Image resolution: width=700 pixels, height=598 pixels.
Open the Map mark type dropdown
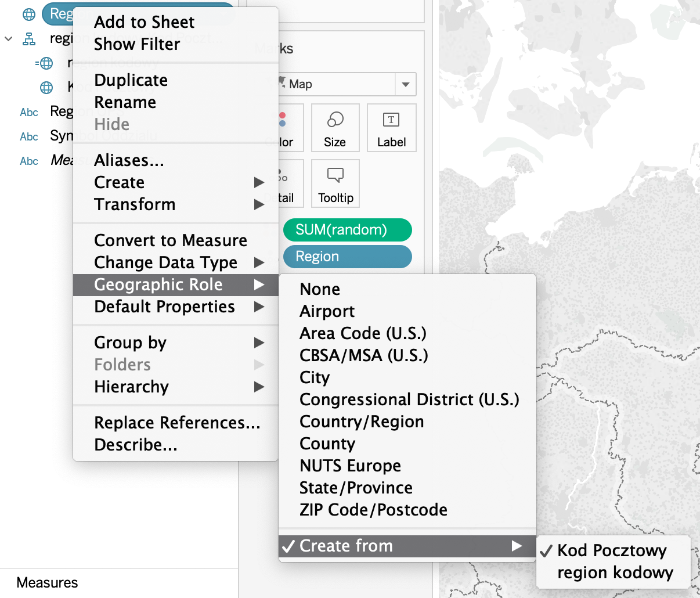coord(405,84)
